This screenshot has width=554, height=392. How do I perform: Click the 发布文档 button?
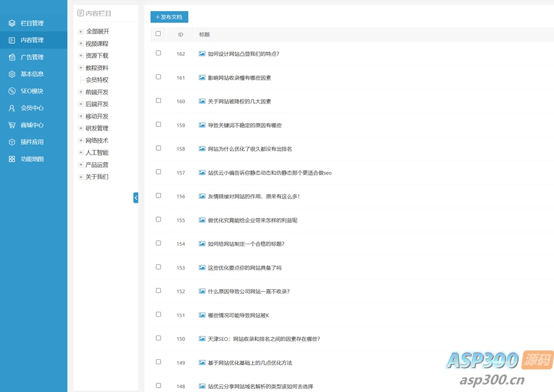[168, 17]
